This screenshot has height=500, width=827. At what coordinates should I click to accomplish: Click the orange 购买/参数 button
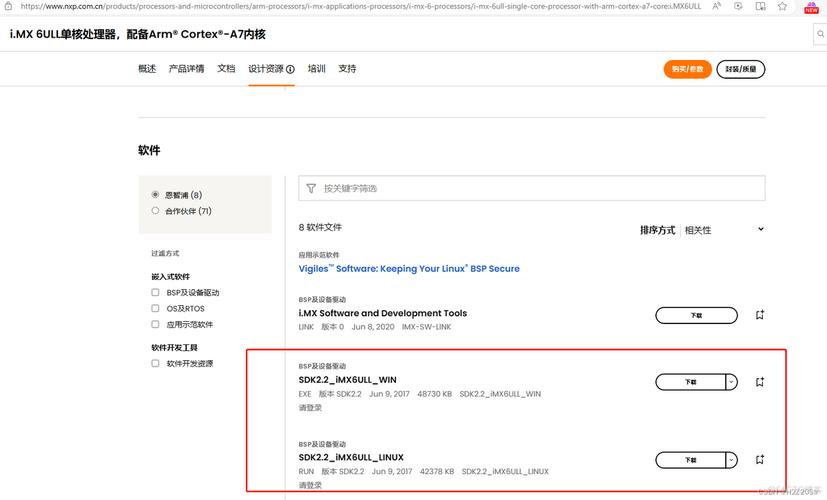click(687, 69)
